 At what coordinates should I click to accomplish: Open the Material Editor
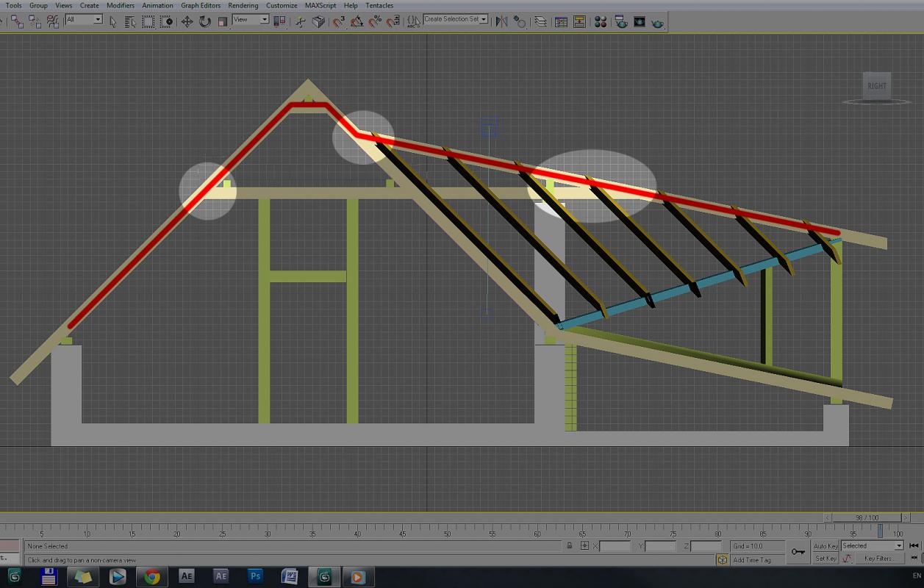pos(601,22)
